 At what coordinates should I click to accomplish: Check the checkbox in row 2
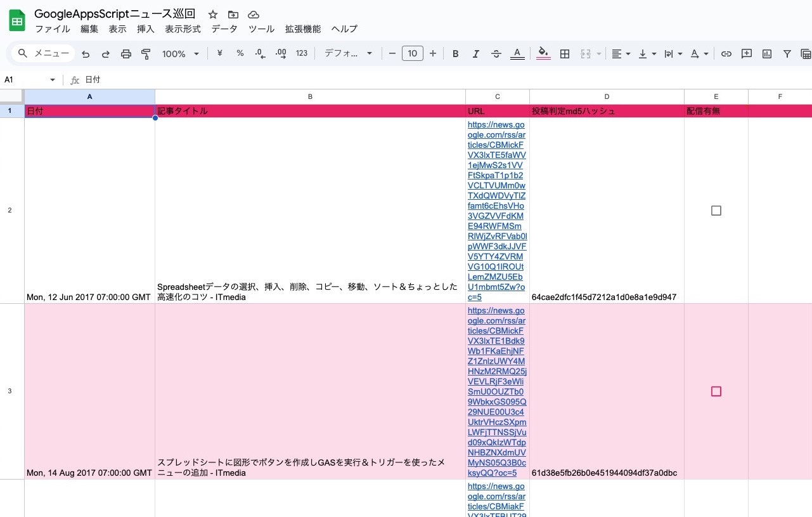pos(716,210)
